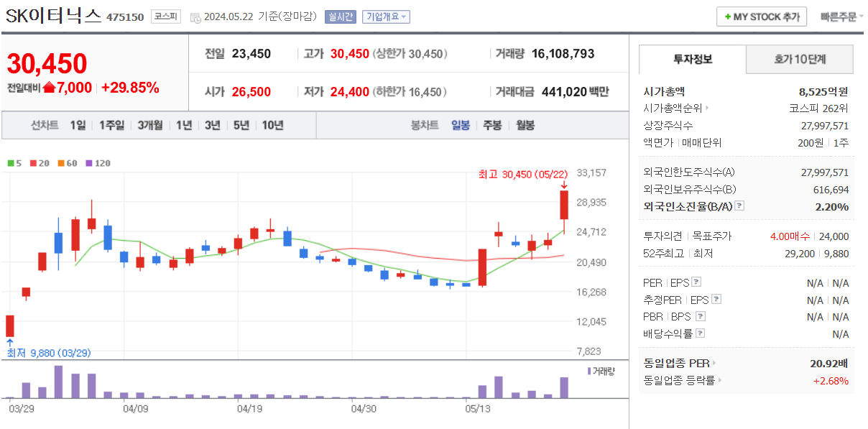Select the 10년 line chart period

point(272,125)
